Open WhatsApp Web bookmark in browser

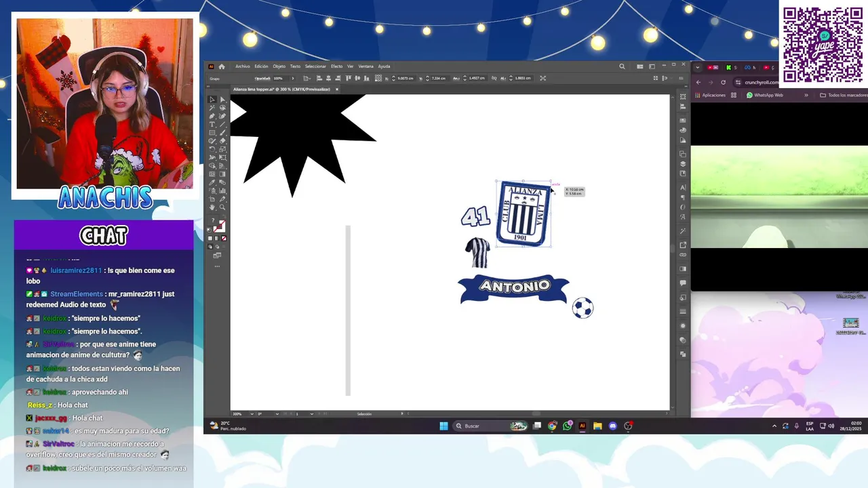pos(765,96)
